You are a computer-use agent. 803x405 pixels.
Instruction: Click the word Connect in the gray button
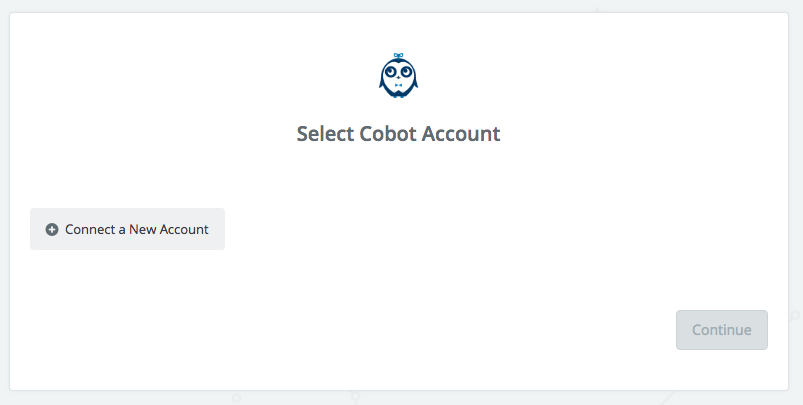[x=90, y=229]
